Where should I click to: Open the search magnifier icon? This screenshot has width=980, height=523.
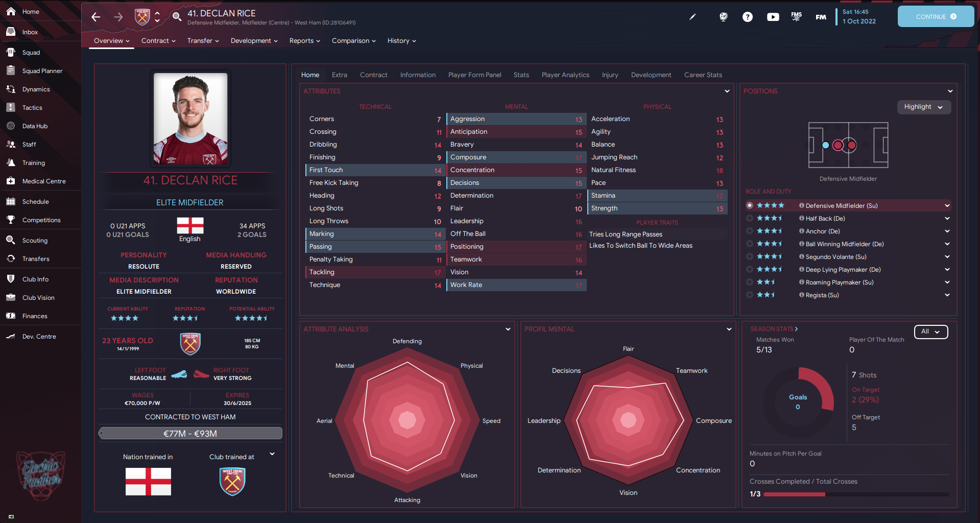pos(177,17)
